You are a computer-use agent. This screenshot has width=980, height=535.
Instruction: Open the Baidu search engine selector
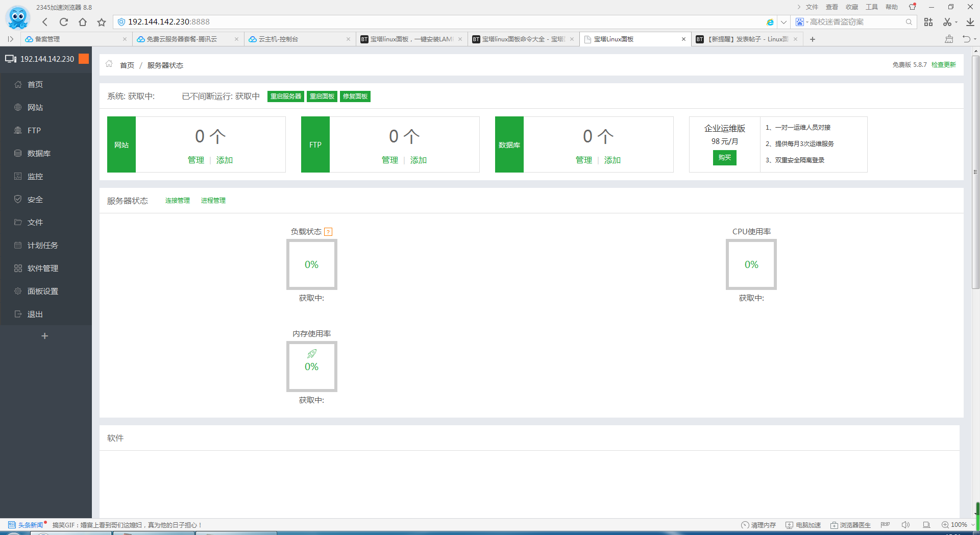(801, 22)
